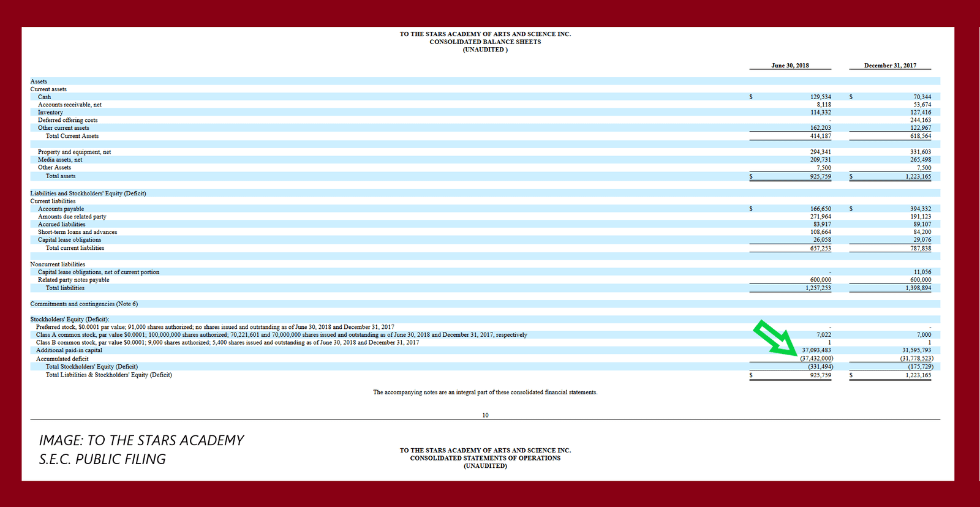This screenshot has width=980, height=507.
Task: Select the accounts receivable value 8,118
Action: (824, 105)
